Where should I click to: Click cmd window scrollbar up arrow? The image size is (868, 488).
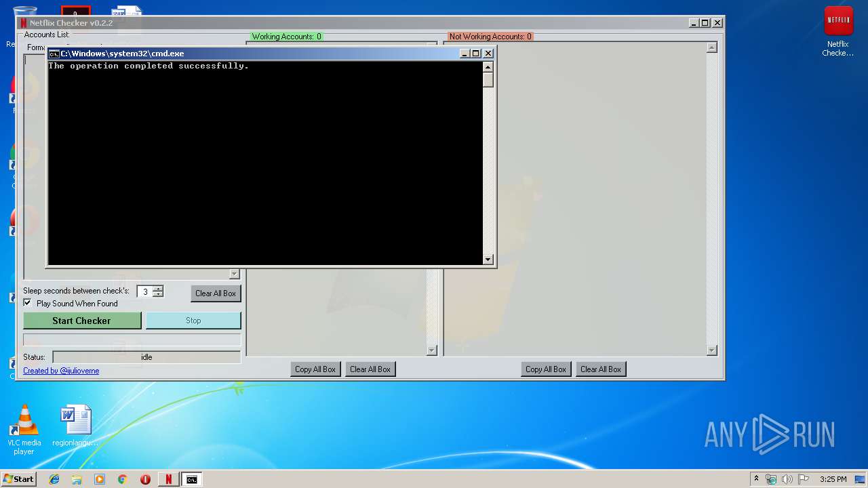488,66
